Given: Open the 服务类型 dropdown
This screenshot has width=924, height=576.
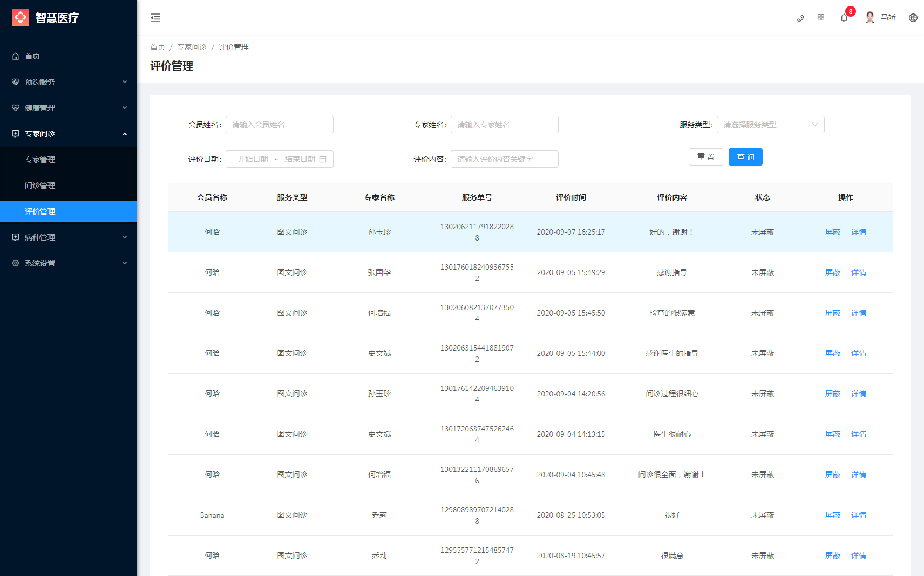Looking at the screenshot, I should (x=770, y=125).
